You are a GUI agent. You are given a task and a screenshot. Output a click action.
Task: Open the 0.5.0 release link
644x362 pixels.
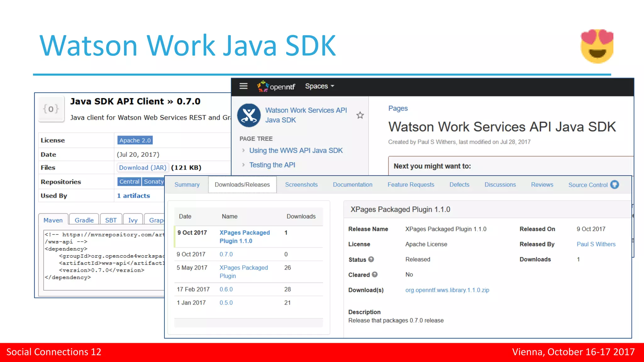[226, 303]
